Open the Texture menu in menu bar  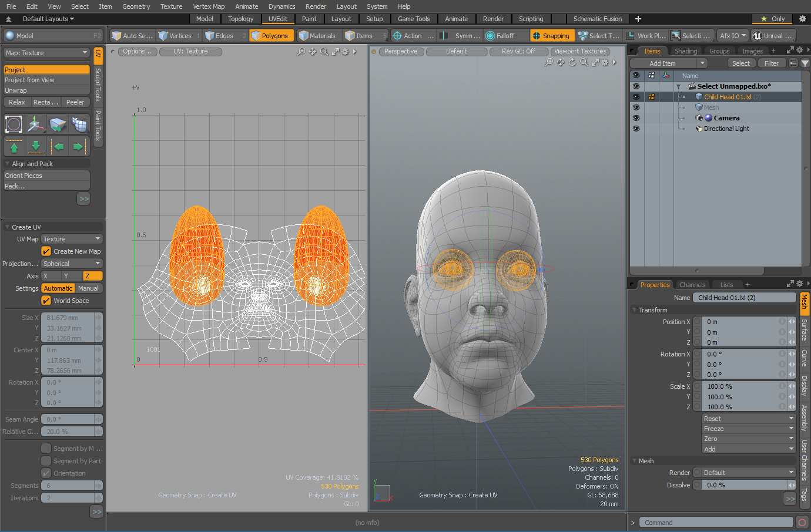coord(171,6)
